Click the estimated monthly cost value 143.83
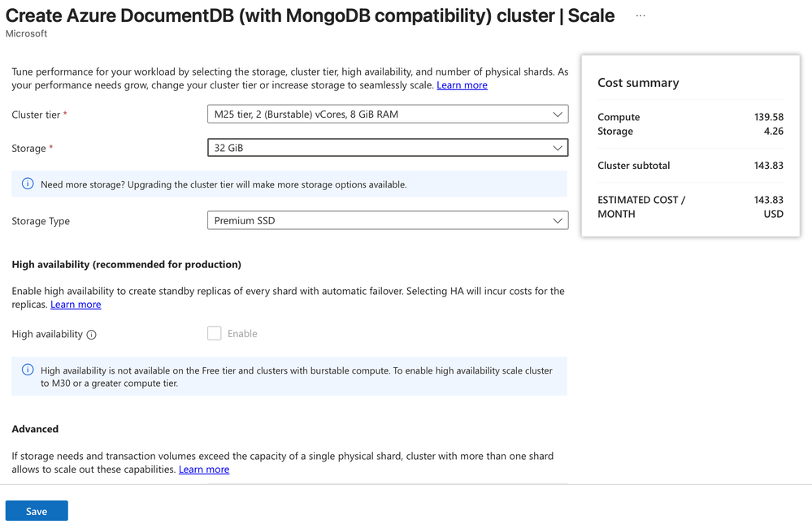The height and width of the screenshot is (524, 812). click(768, 200)
